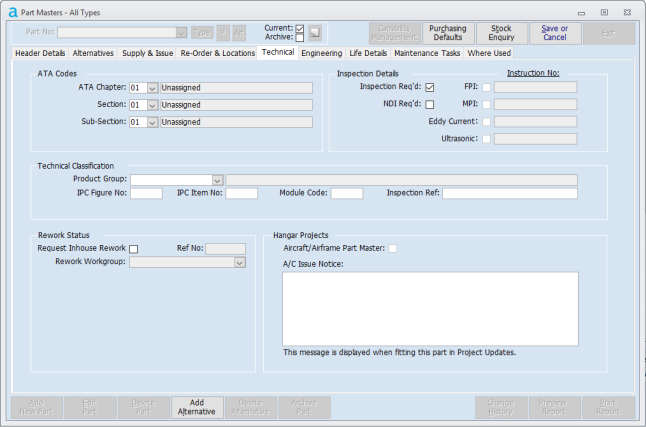Click the application logo in title bar
This screenshot has width=646, height=427.
(12, 11)
